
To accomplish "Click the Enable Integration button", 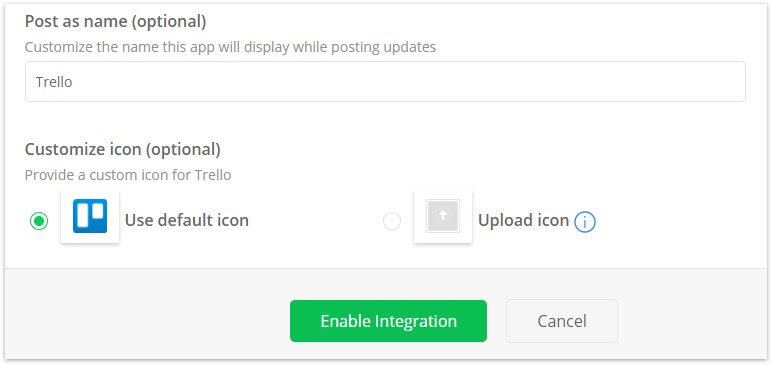I will [388, 321].
